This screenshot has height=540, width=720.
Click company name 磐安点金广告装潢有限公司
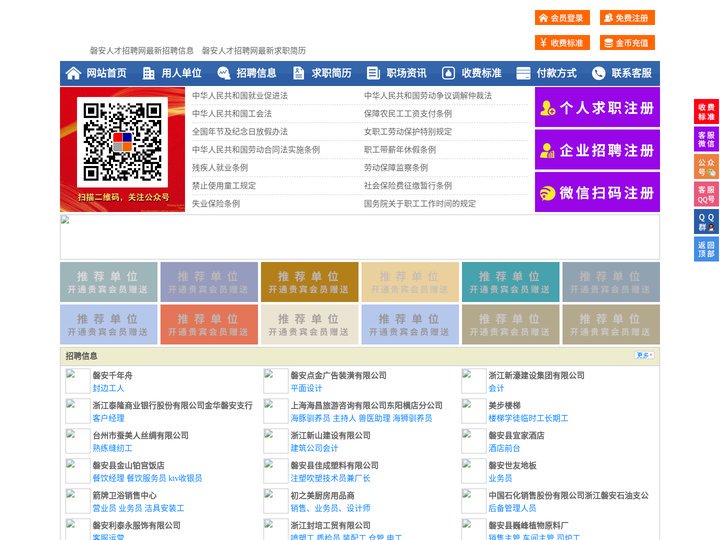click(338, 375)
